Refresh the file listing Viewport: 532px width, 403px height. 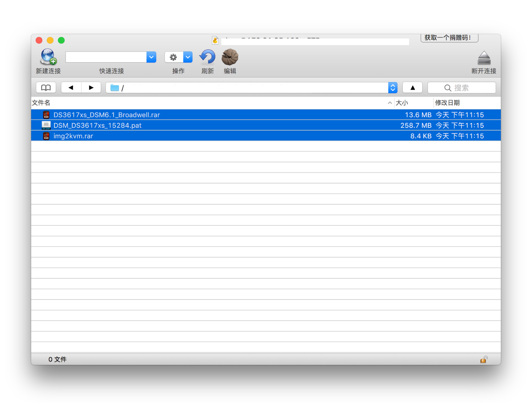[207, 57]
